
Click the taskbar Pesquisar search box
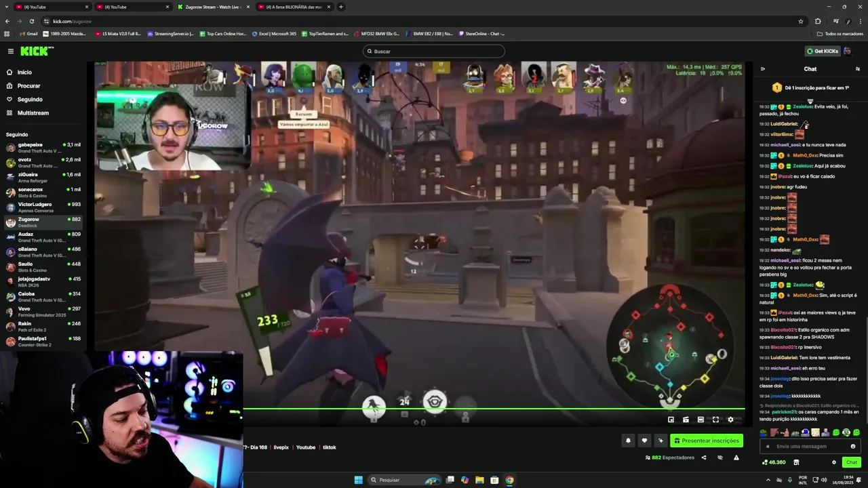[406, 480]
